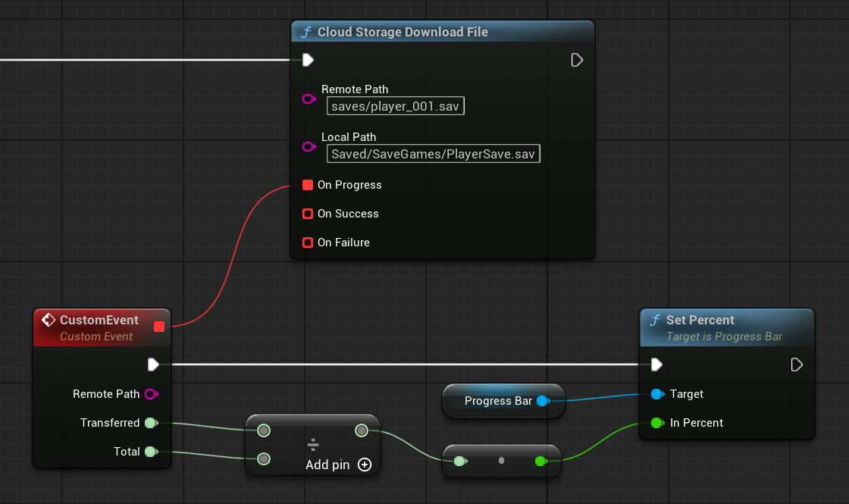The image size is (849, 504).
Task: Edit the Remote Path saves/player_001.sav field
Action: tap(395, 106)
